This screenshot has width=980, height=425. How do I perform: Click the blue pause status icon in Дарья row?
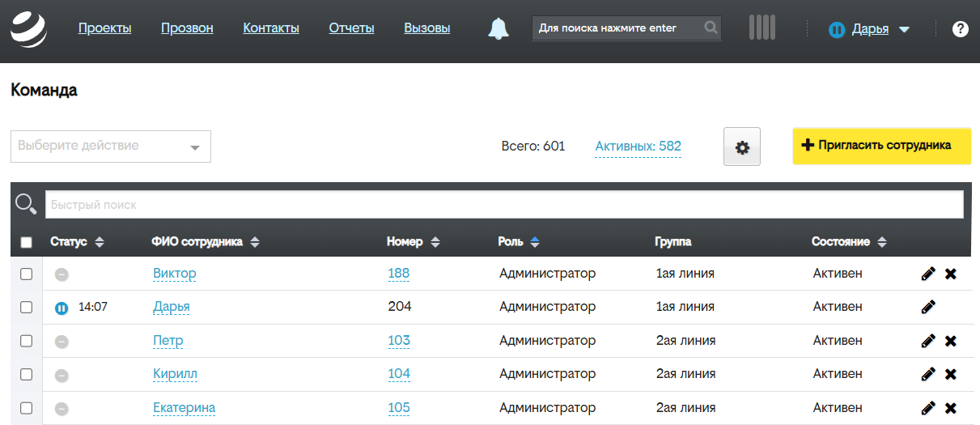(62, 308)
